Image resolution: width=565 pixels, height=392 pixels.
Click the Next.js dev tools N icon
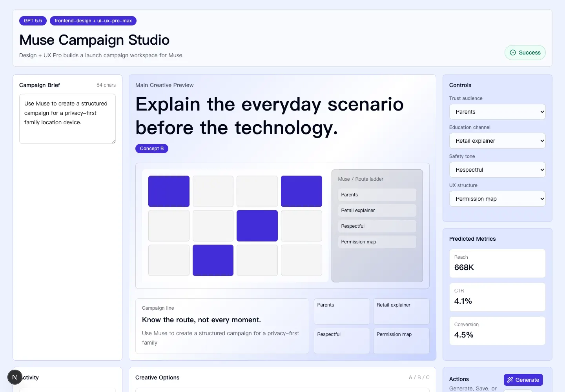pos(15,377)
